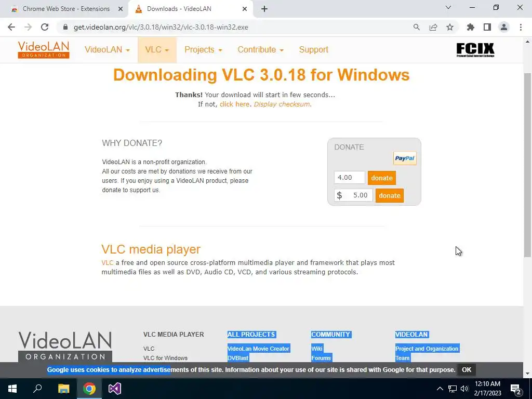Click donate button beside 4.00
Viewport: 532px width, 399px height.
point(382,178)
